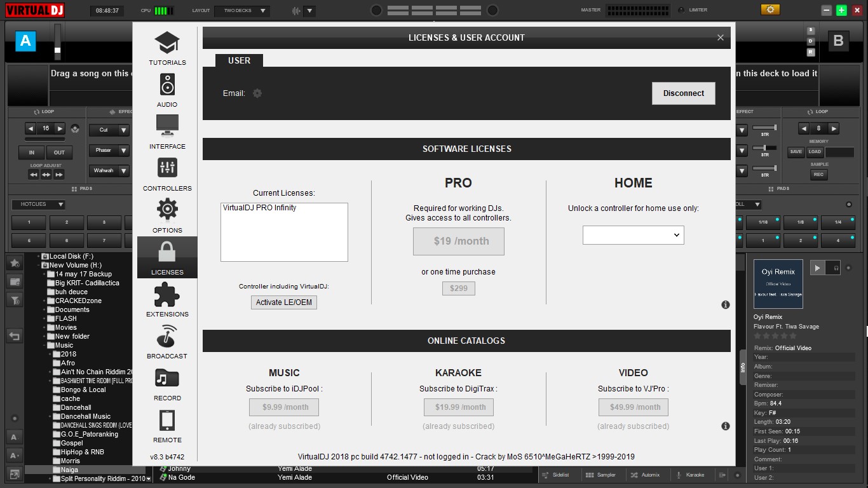The height and width of the screenshot is (488, 868).
Task: Open the HOME controller selection dropdown
Action: coord(633,235)
